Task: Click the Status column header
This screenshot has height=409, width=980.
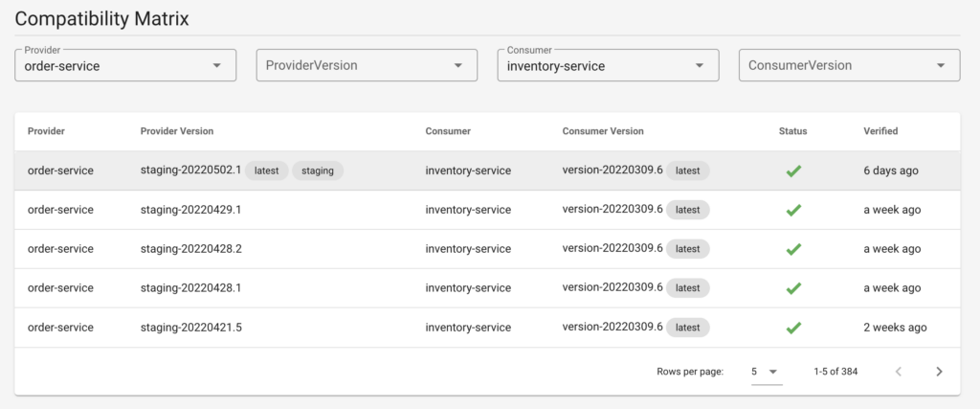Action: [793, 131]
